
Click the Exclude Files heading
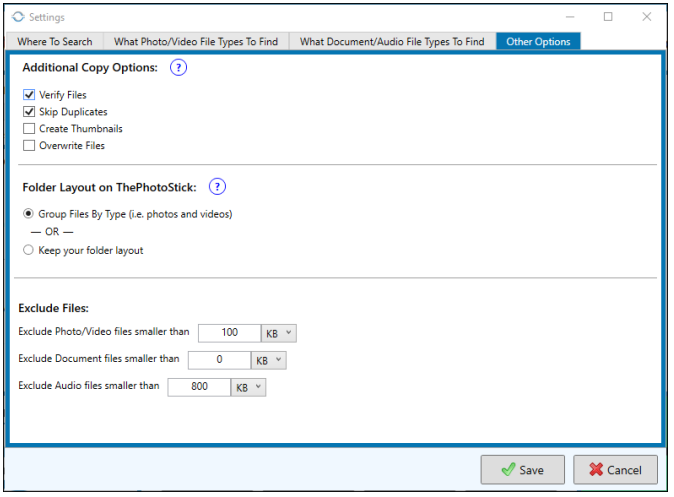pyautogui.click(x=53, y=308)
